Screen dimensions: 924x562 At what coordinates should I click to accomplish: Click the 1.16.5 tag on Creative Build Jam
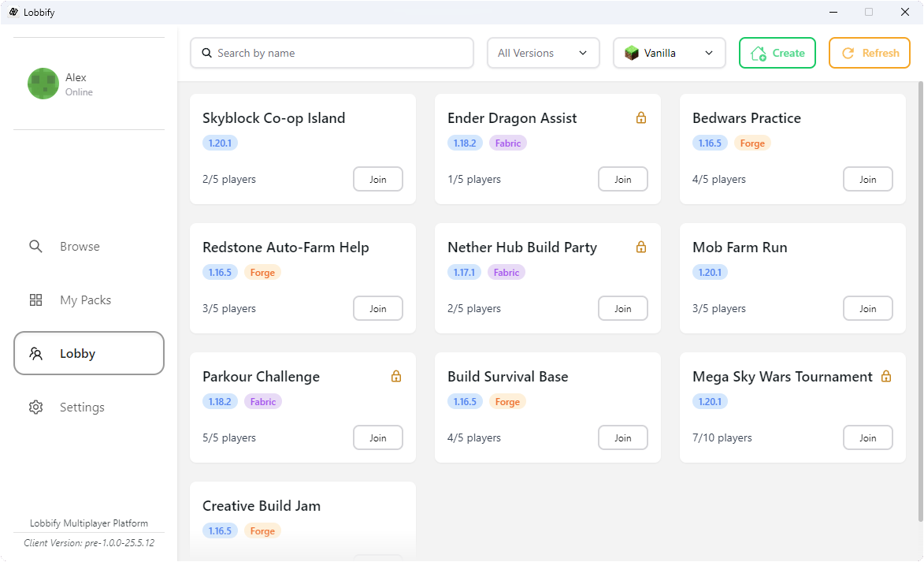[220, 530]
